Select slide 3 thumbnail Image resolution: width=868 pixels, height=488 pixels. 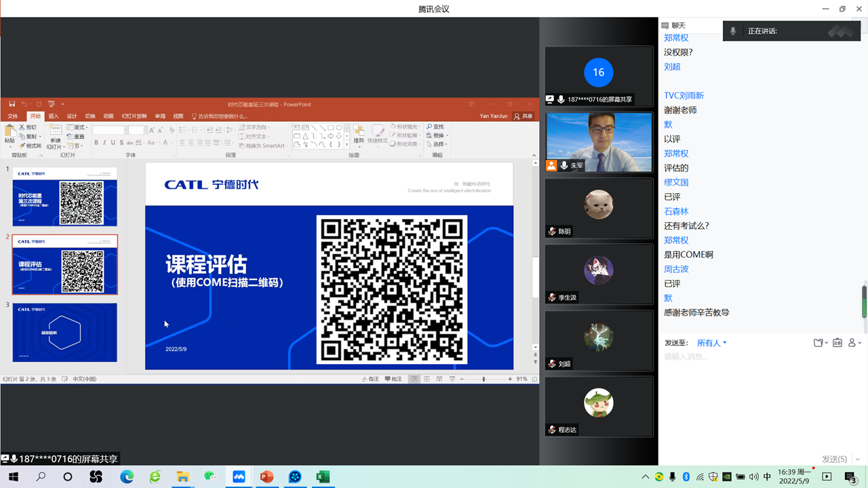click(65, 332)
